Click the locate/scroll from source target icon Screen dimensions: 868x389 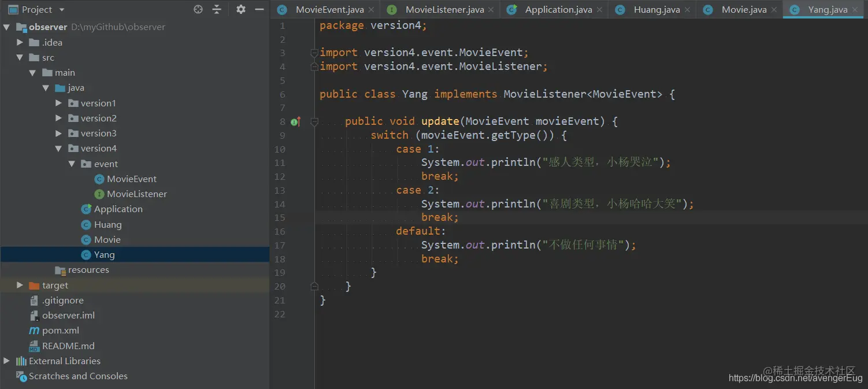198,9
